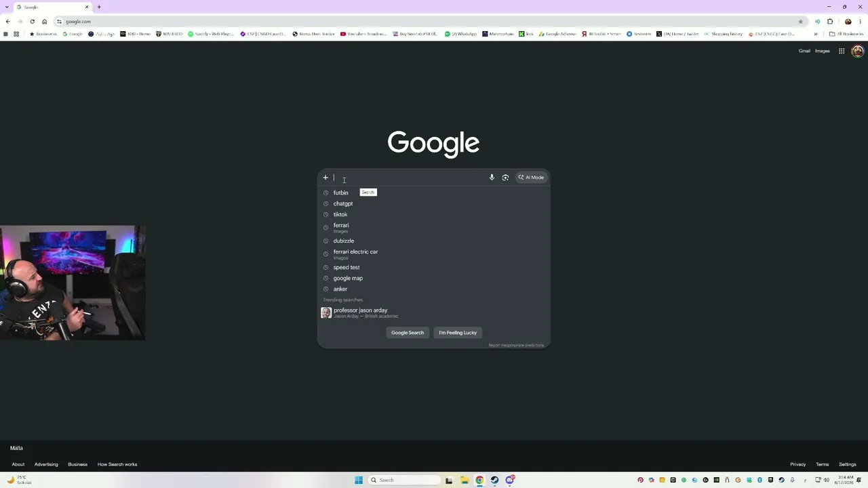Click the I'm Feeling Lucky button

tap(458, 333)
